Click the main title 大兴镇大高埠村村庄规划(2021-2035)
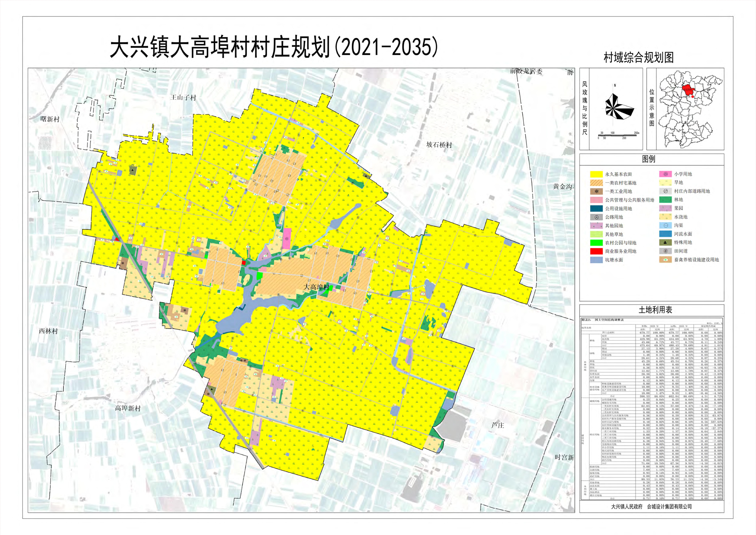This screenshot has height=535, width=756. tap(274, 47)
